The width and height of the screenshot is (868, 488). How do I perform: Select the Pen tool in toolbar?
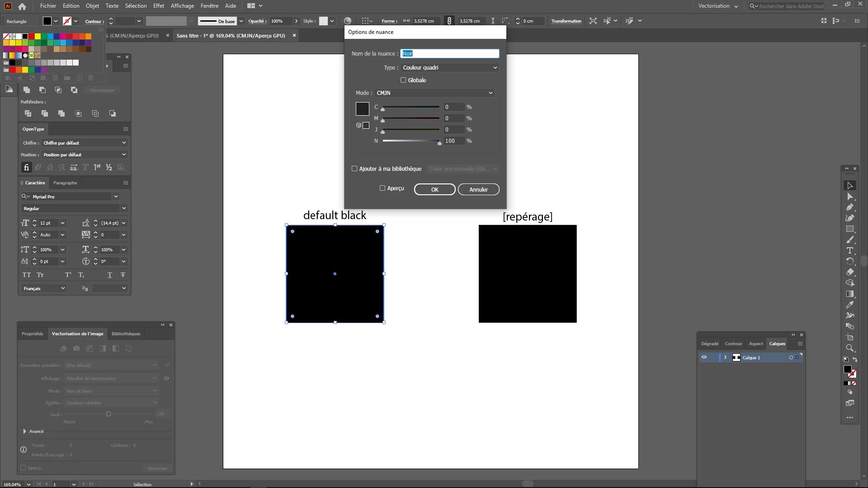(850, 207)
